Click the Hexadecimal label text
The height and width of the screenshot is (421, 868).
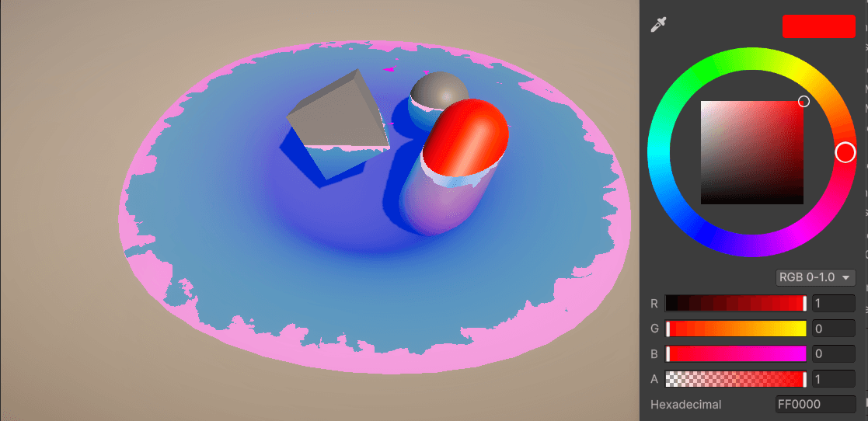(x=686, y=405)
